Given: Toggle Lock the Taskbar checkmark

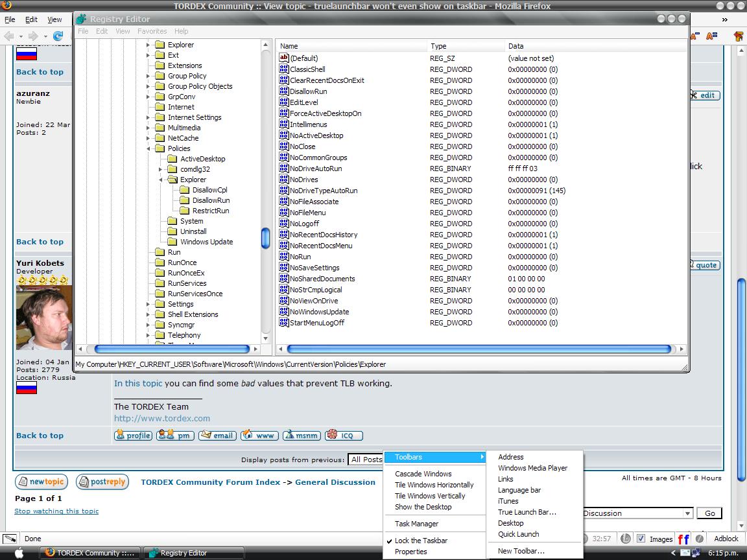Looking at the screenshot, I should [421, 541].
